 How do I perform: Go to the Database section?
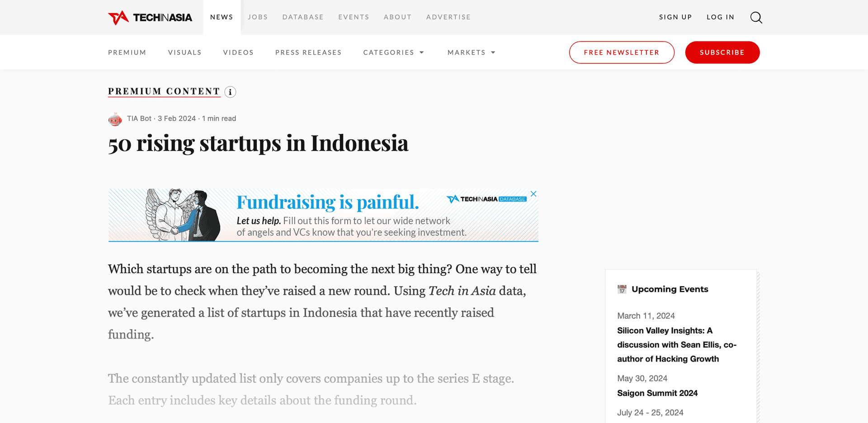303,17
